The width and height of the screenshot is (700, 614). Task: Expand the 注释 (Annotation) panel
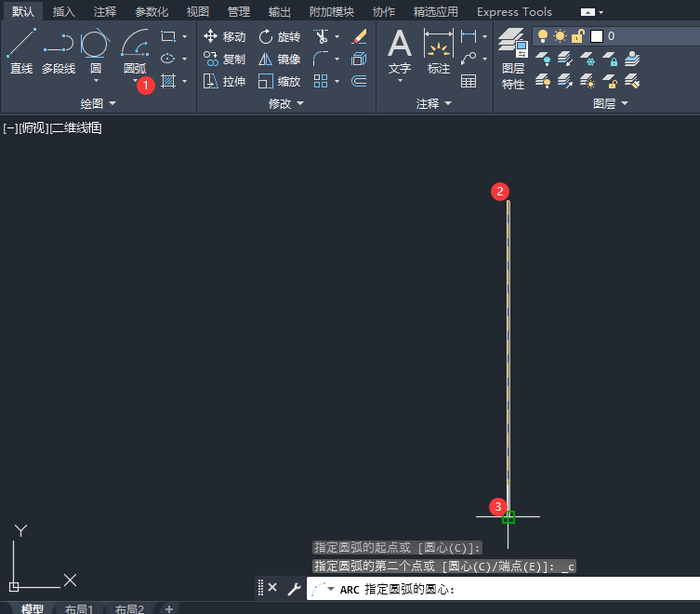[x=434, y=103]
